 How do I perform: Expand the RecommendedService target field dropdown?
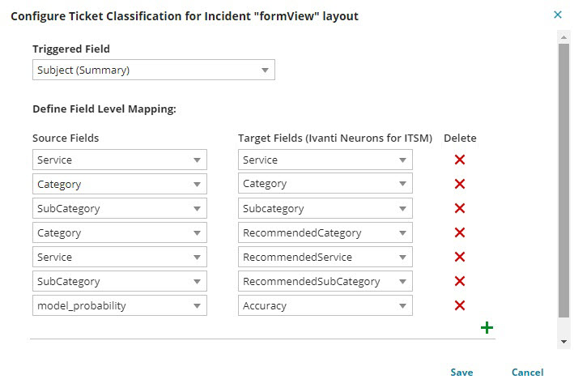[325, 257]
